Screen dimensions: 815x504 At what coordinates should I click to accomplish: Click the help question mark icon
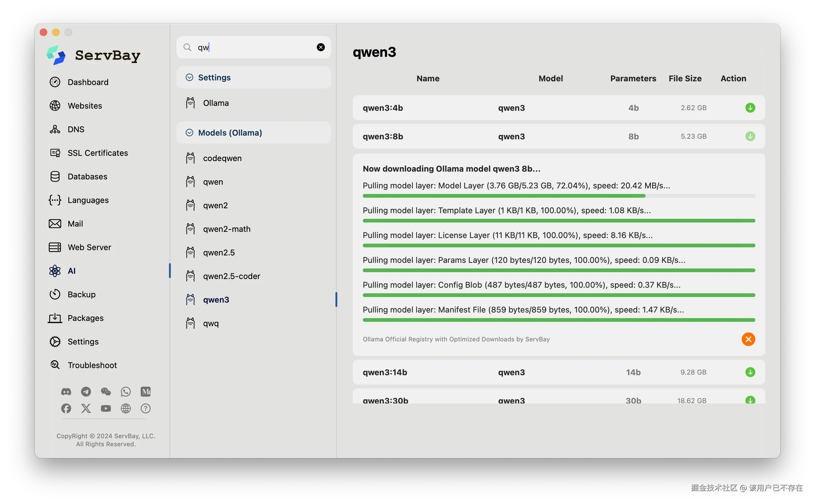[x=145, y=408]
